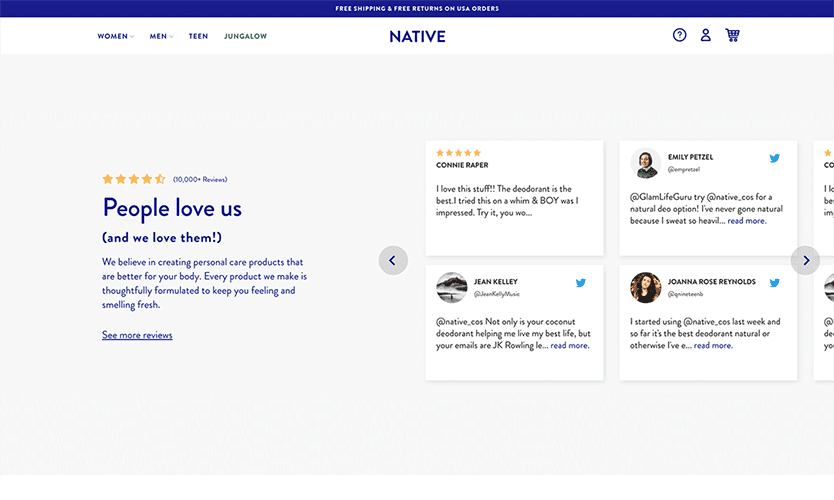Click the (10,000+ Reviews) text
This screenshot has width=834, height=500.
pos(200,180)
